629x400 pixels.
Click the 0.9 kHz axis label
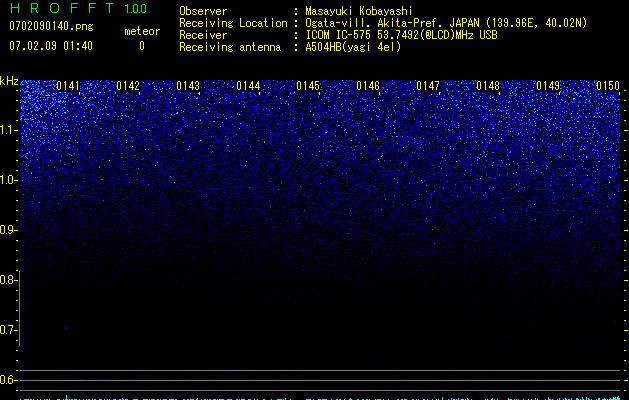[x=8, y=230]
